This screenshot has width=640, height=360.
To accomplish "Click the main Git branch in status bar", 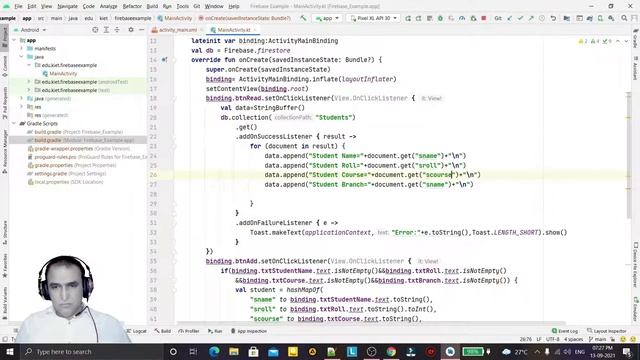I will (x=598, y=339).
